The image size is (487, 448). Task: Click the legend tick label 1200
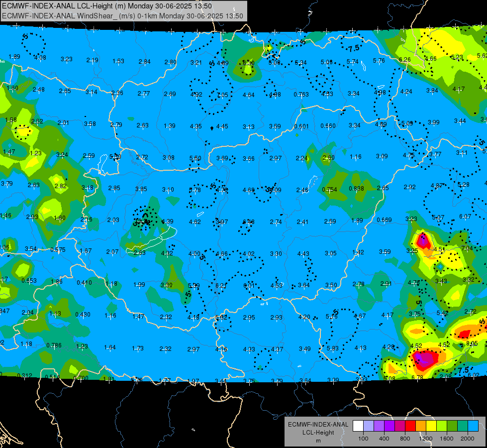pyautogui.click(x=426, y=439)
